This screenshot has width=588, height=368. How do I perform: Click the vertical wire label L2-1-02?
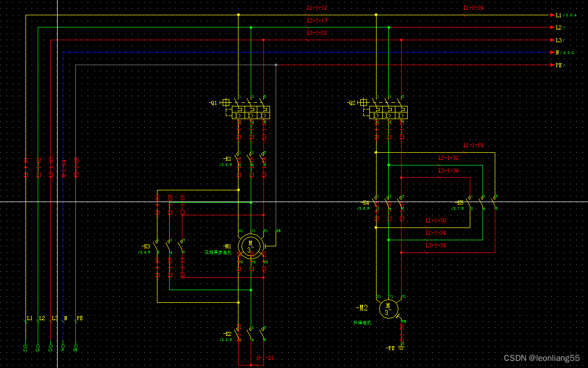(39, 168)
